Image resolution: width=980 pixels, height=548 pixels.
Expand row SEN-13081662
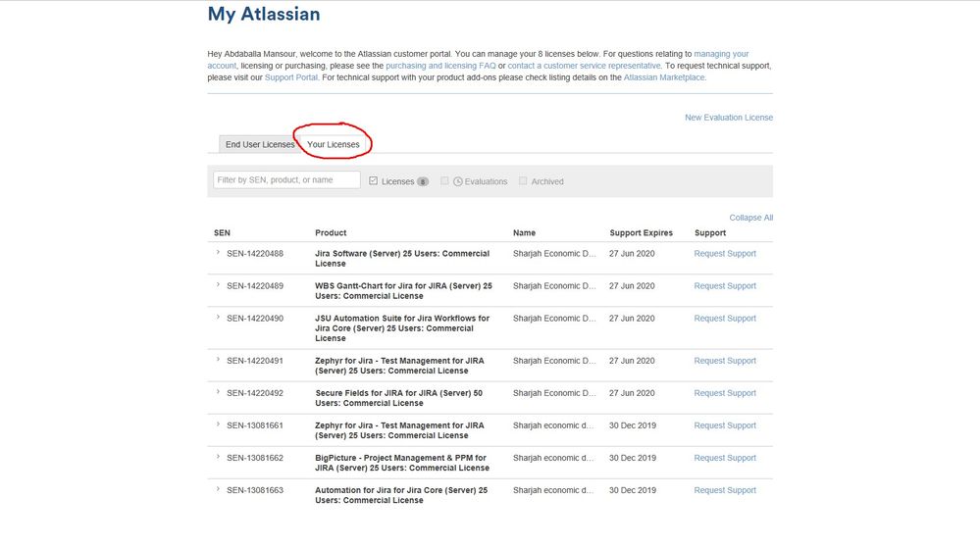218,458
